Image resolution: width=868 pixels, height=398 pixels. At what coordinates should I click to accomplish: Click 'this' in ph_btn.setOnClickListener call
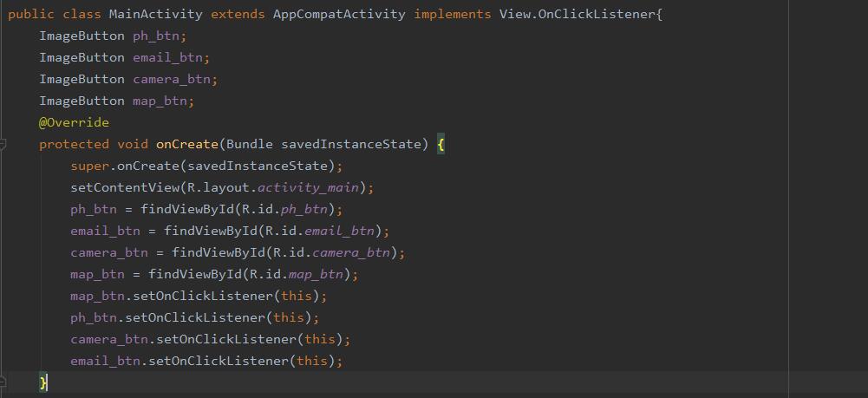pos(289,317)
